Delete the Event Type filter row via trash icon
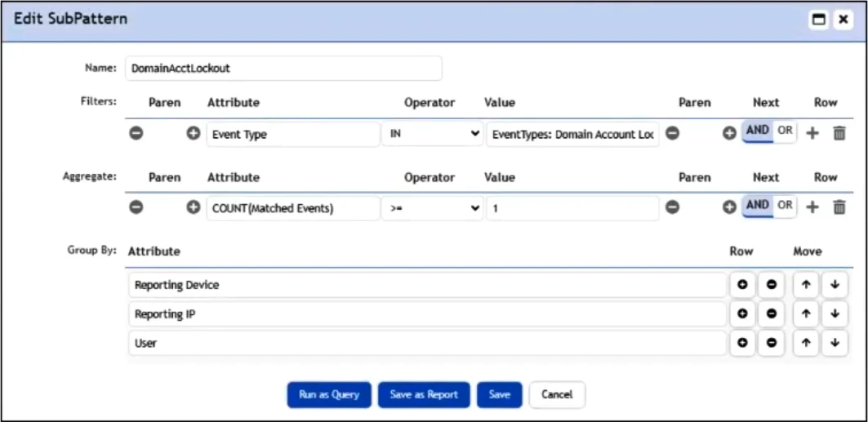868x422 pixels. click(x=839, y=133)
